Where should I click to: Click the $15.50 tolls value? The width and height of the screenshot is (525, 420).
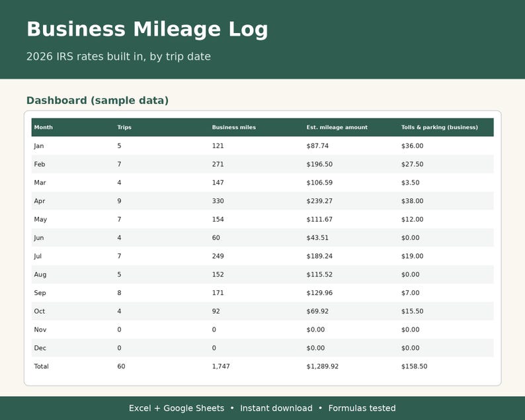pos(412,311)
